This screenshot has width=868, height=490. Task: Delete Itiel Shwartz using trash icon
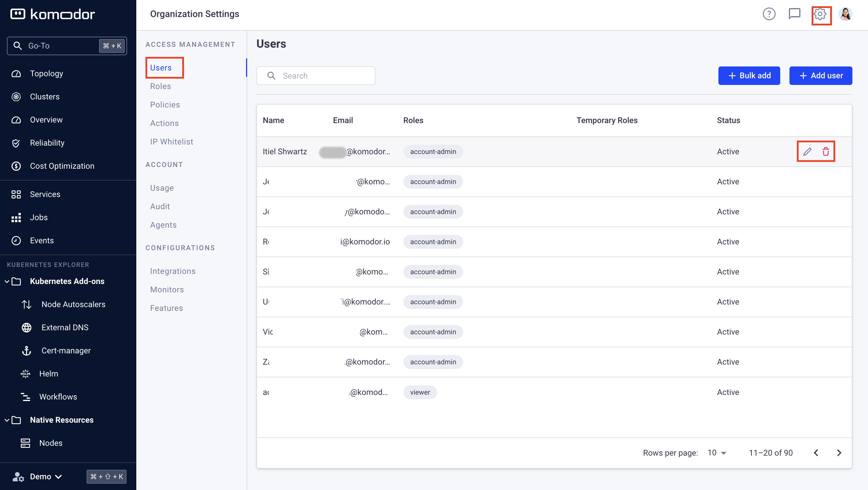(826, 151)
